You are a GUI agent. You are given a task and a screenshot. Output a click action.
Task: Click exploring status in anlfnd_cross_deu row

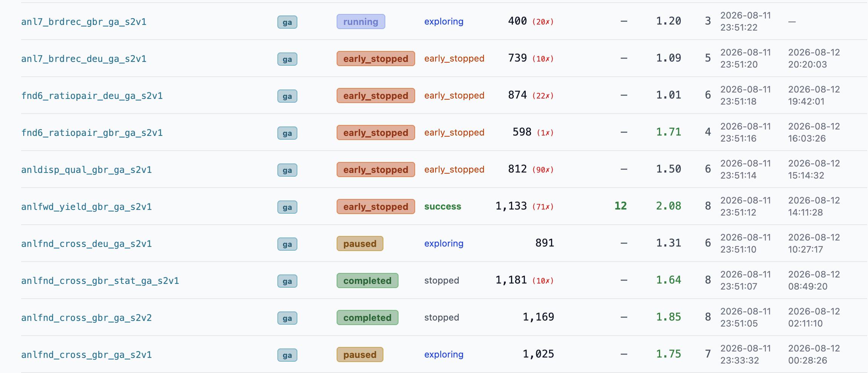click(444, 244)
